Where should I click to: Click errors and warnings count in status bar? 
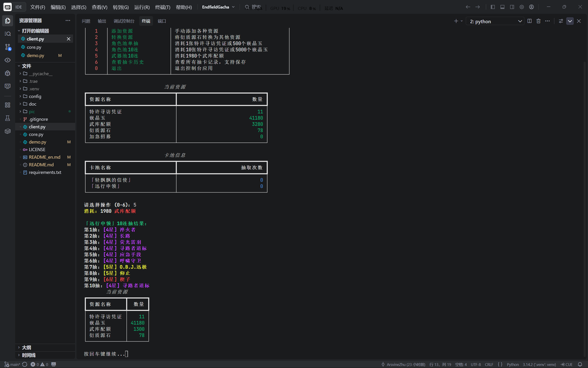pyautogui.click(x=39, y=364)
